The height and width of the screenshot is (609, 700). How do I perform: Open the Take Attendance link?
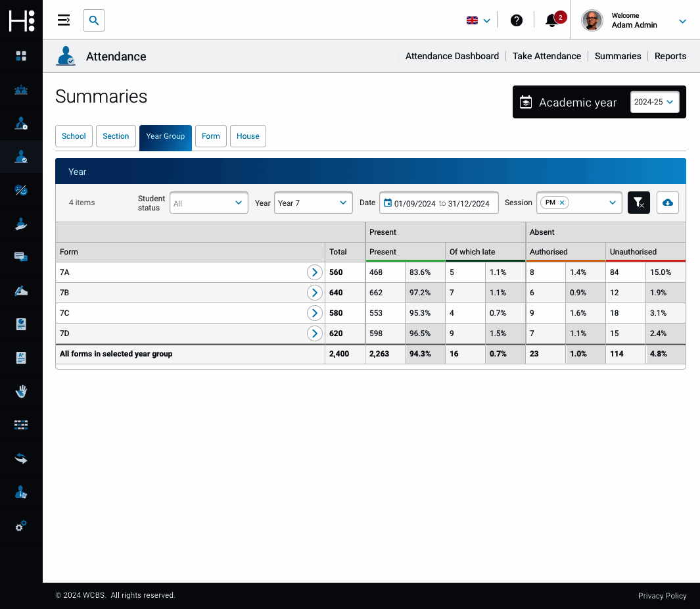(547, 56)
